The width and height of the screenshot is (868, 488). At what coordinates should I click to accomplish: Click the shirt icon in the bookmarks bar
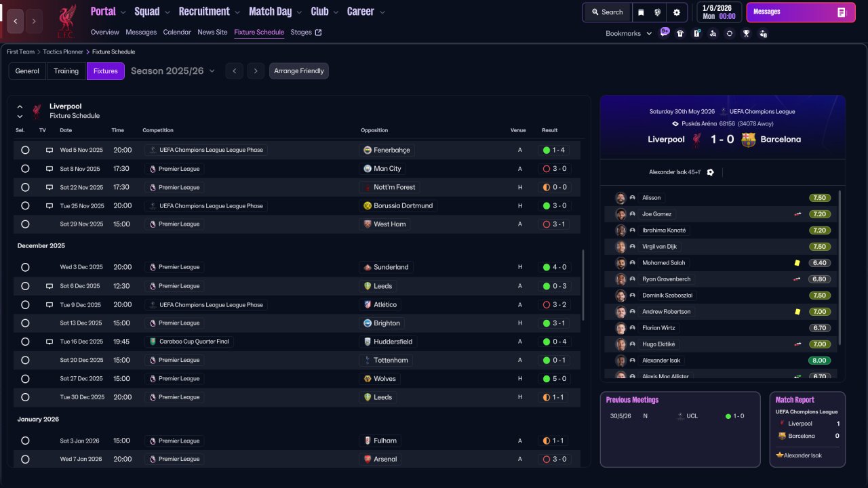click(680, 33)
